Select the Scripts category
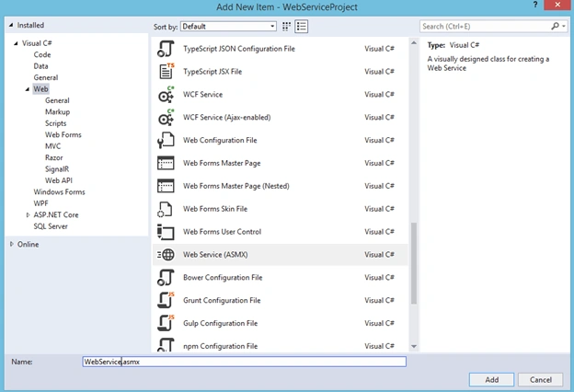Screen dimensions: 574x392 tap(55, 123)
